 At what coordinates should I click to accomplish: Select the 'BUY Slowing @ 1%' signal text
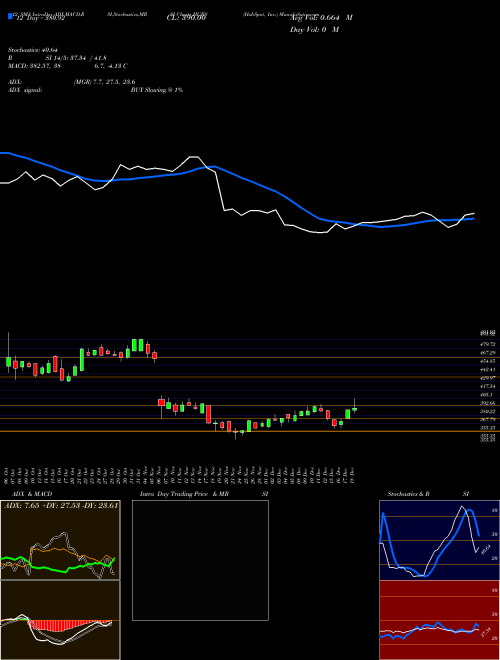[157, 90]
